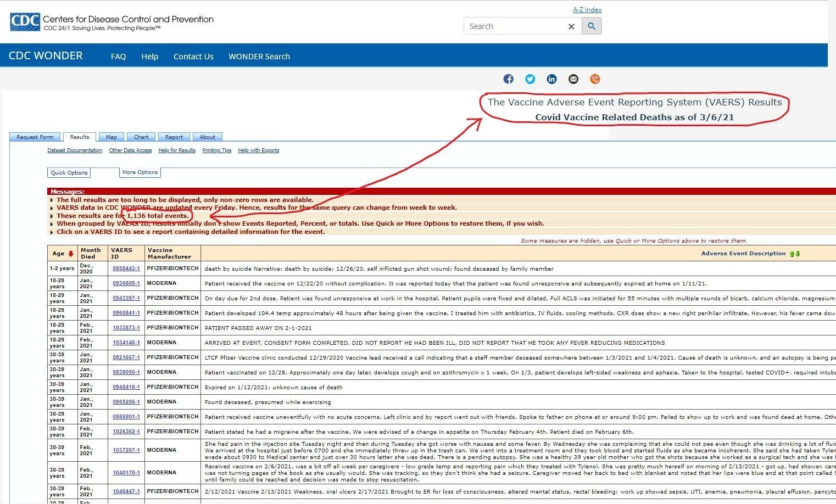Expand the More Options panel
Screen dimensions: 836x504
click(x=140, y=172)
